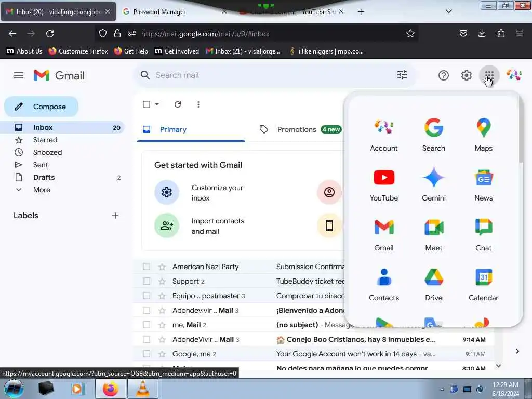
Task: Click the select all messages checkbox
Action: (x=146, y=104)
